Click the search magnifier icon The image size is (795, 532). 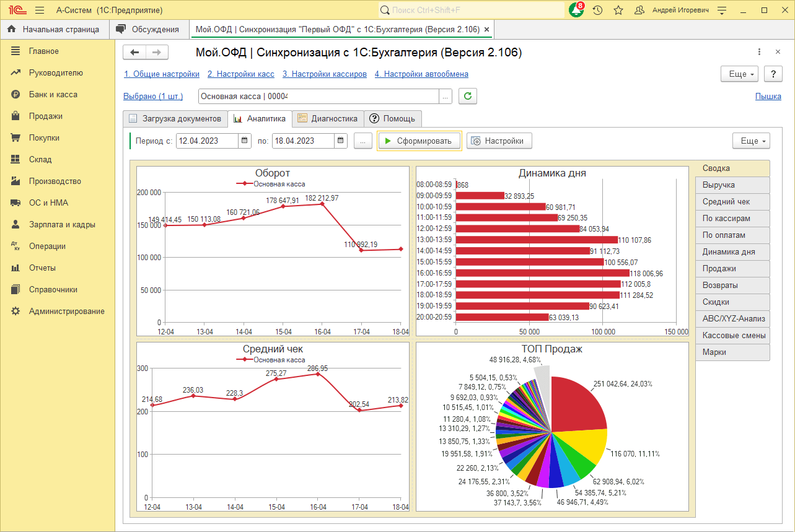pyautogui.click(x=385, y=11)
